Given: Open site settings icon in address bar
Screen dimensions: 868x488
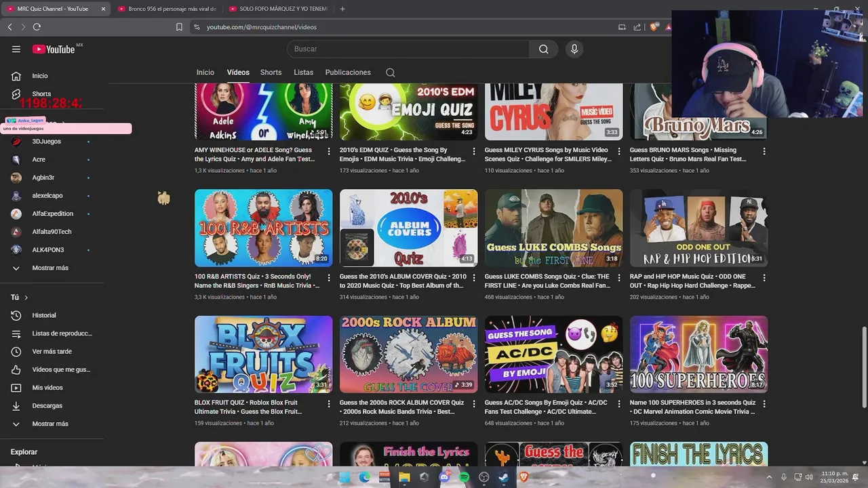Looking at the screenshot, I should tap(197, 27).
